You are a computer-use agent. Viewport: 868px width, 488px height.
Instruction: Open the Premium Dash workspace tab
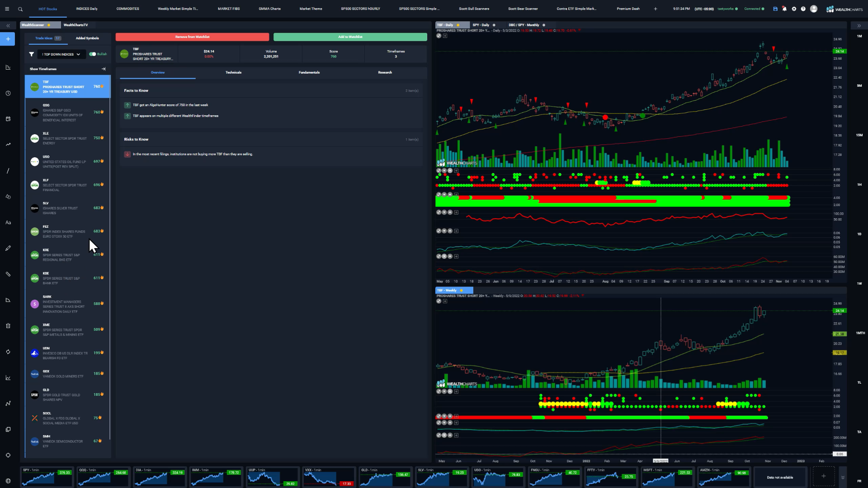[x=628, y=9]
